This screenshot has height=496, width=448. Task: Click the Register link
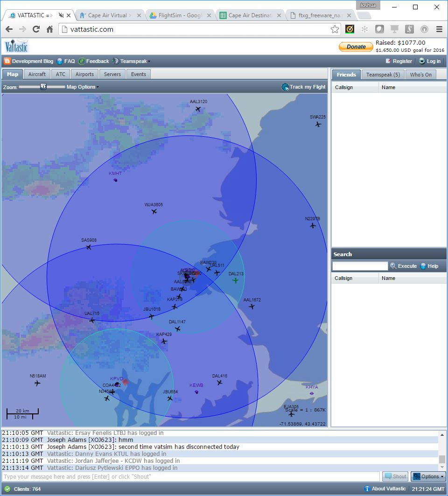point(399,61)
